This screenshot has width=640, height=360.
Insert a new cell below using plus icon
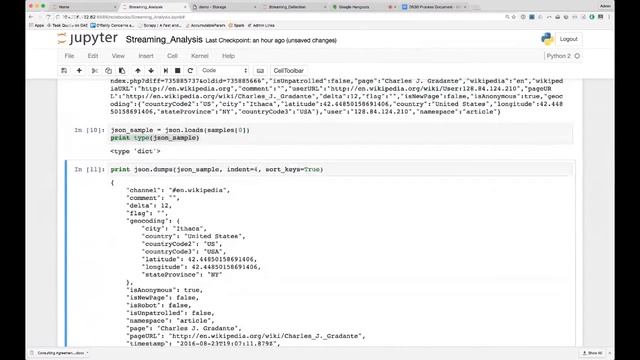(x=79, y=71)
